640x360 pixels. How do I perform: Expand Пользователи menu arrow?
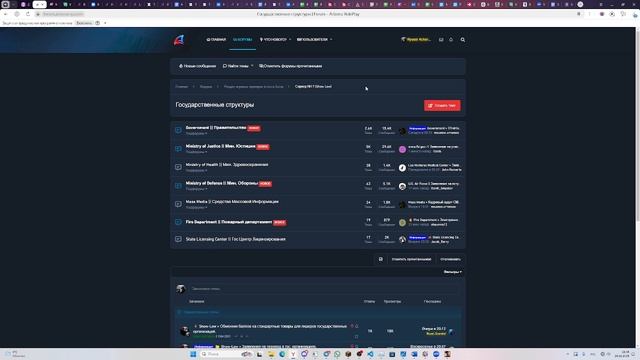coord(331,40)
